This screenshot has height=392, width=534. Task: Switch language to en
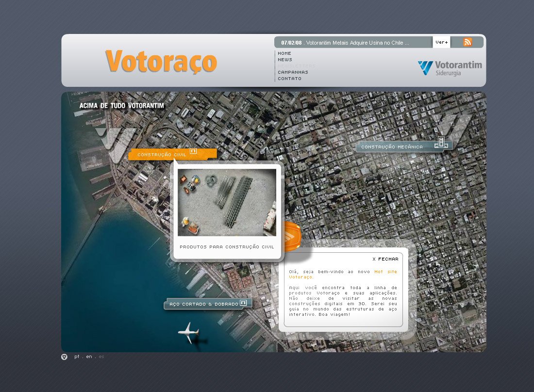[x=89, y=357]
